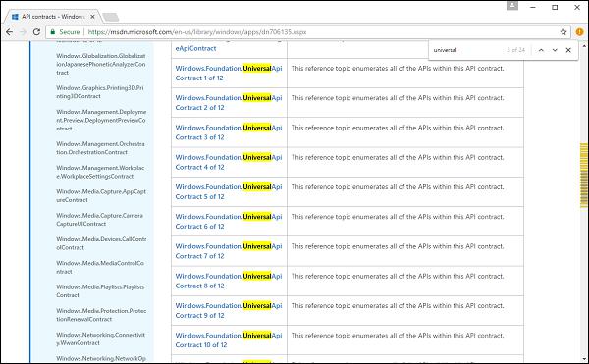
Task: Open WorkplaceSettingsContract in the sidebar
Action: pyautogui.click(x=100, y=172)
